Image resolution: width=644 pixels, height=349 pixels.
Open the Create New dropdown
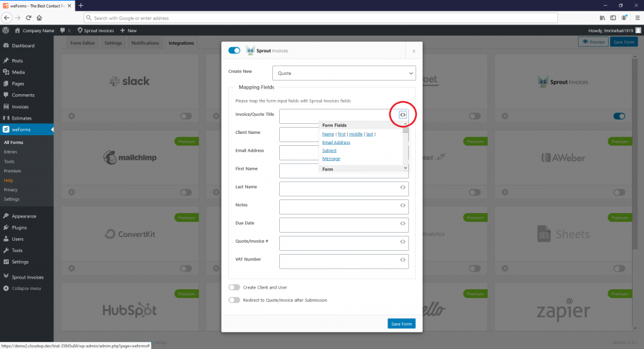[x=344, y=73]
